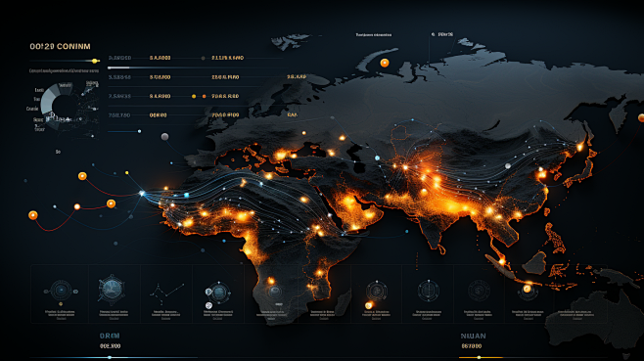Select the globe radar icon in bottom panel
The image size is (644, 361).
(x=112, y=289)
